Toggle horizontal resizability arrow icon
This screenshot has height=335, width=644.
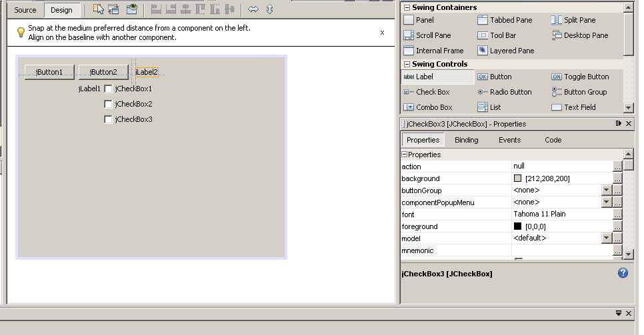coord(253,9)
